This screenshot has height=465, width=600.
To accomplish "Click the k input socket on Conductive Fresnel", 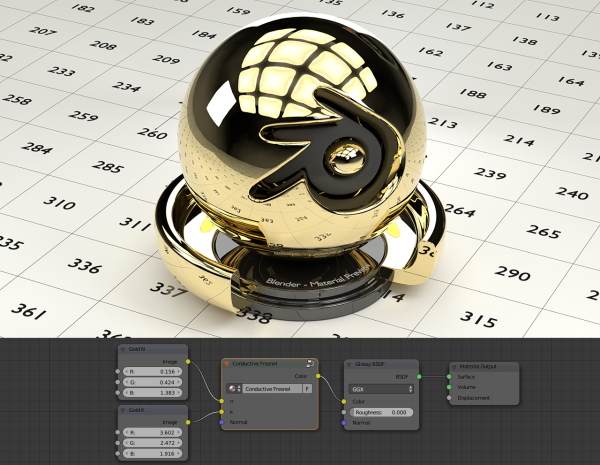I will [x=222, y=412].
